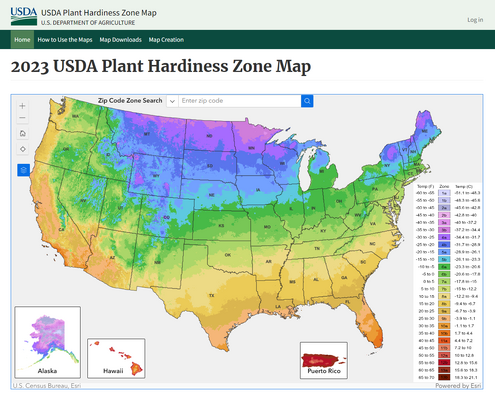Click the zone 6a green legend swatch
495x400 pixels.
pos(444,267)
